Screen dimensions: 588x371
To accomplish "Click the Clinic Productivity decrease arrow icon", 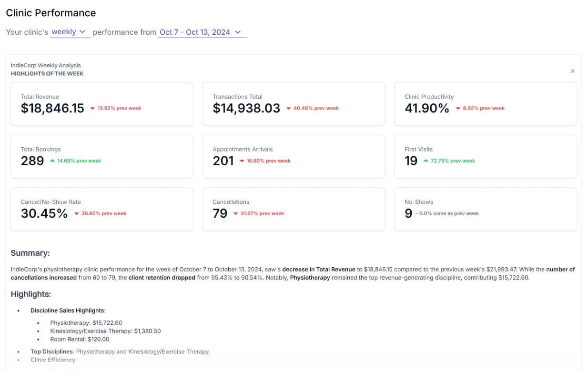I will (458, 109).
